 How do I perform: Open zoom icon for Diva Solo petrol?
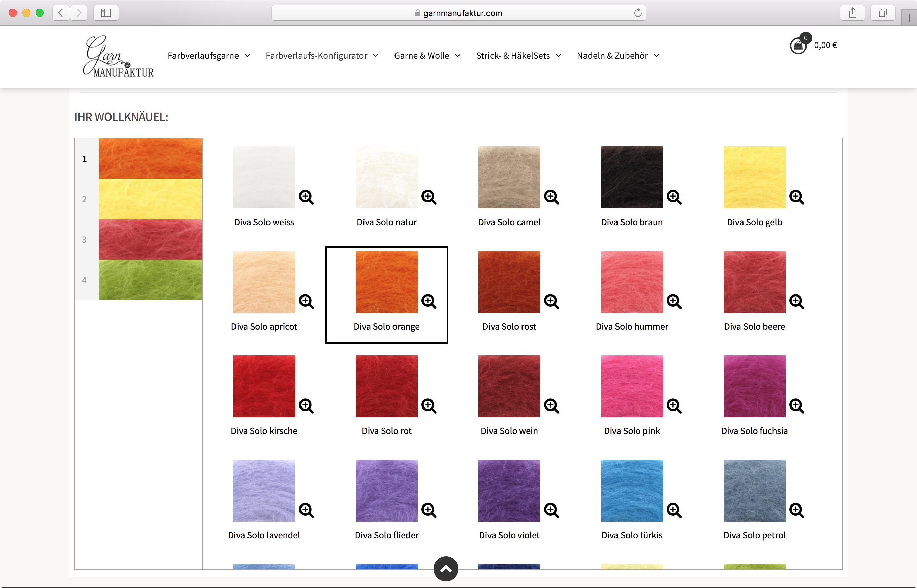tap(796, 510)
